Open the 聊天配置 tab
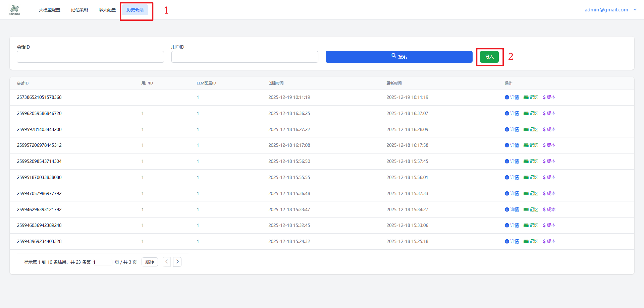The width and height of the screenshot is (644, 308). [x=107, y=10]
